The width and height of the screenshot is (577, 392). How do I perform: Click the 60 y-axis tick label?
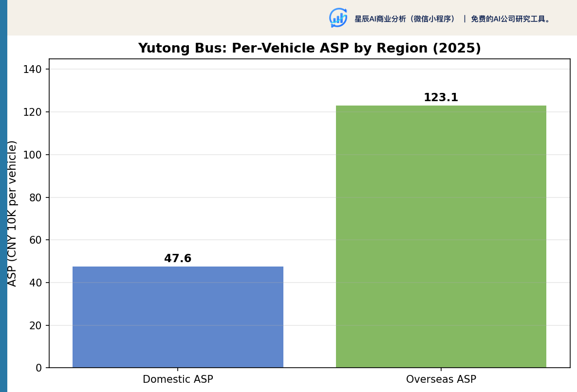pos(36,240)
